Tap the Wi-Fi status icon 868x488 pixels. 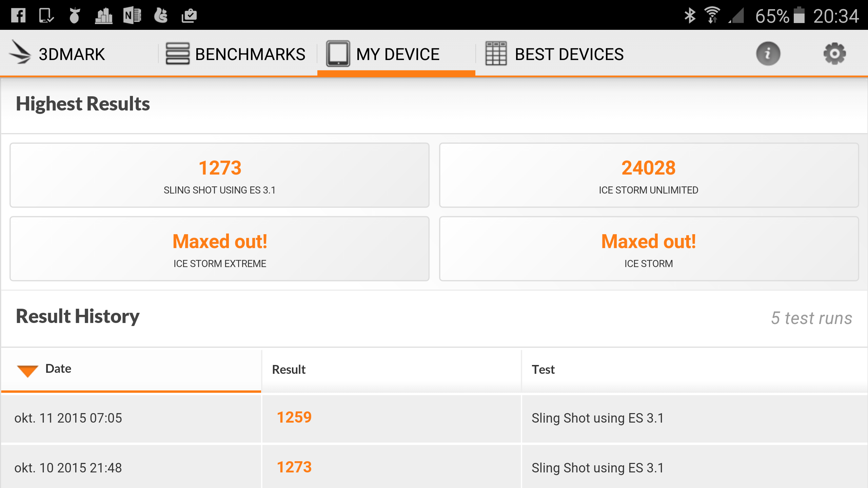[x=712, y=15]
